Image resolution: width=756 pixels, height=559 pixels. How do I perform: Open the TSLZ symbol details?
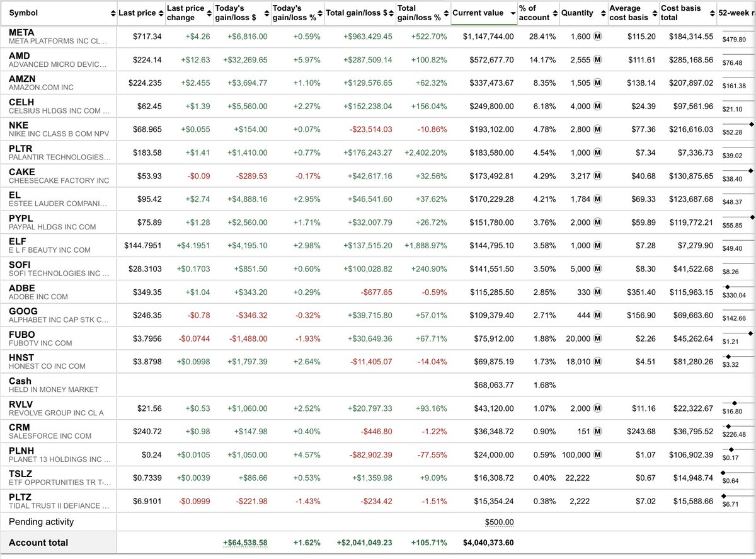(x=21, y=473)
